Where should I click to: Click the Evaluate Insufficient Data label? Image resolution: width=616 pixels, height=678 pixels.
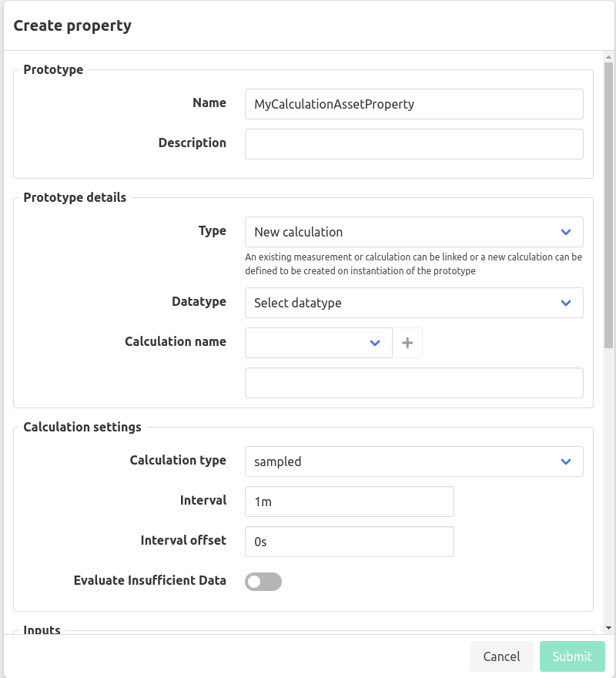[x=150, y=580]
